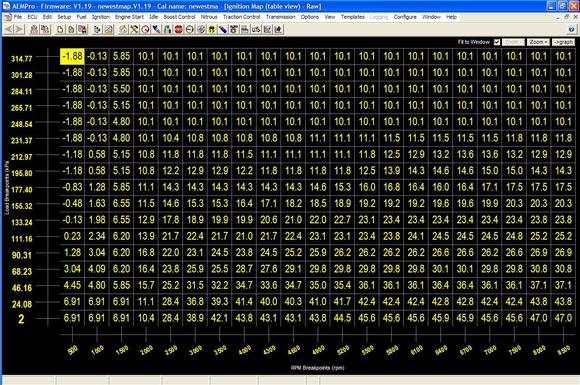Click the ALMPro document icon beside File
The width and height of the screenshot is (580, 385).
(7, 17)
